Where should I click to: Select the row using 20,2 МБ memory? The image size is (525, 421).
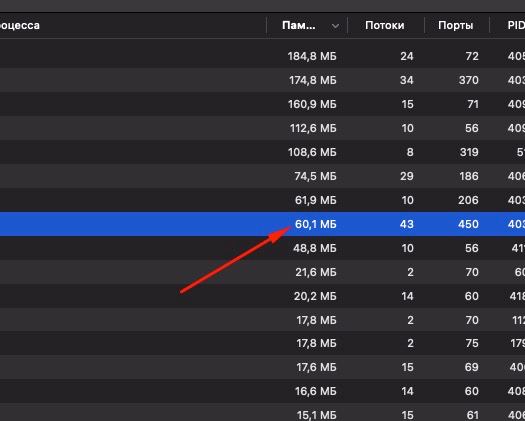pos(262,296)
